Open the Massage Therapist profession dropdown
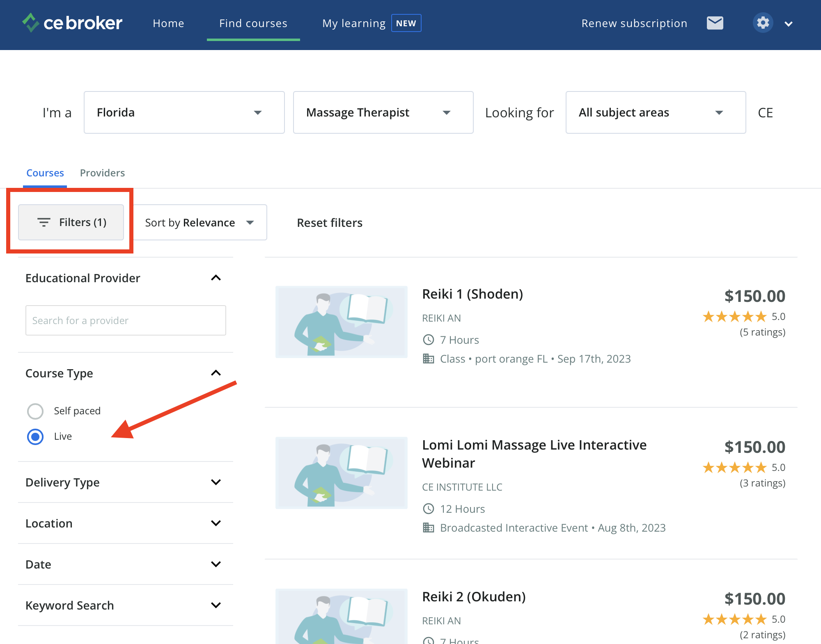This screenshot has height=644, width=821. pyautogui.click(x=383, y=112)
